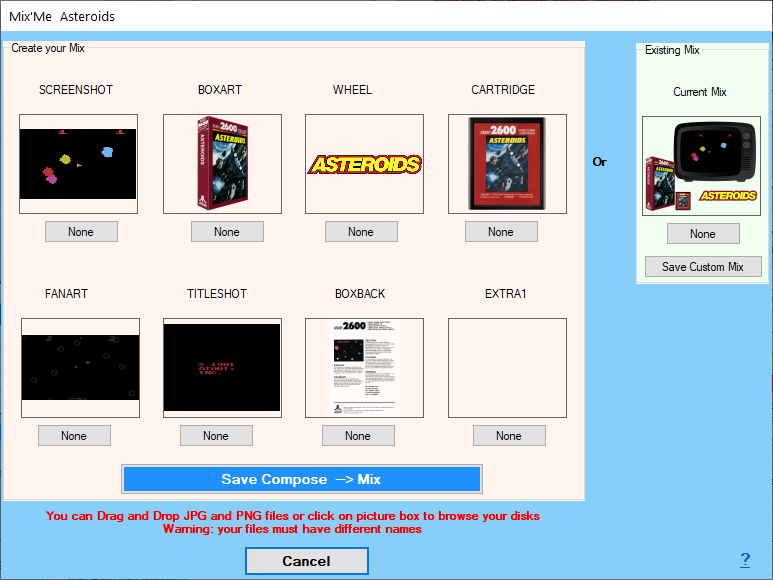Click Save Custom Mix button
Viewport: 773px width, 580px height.
pos(703,267)
